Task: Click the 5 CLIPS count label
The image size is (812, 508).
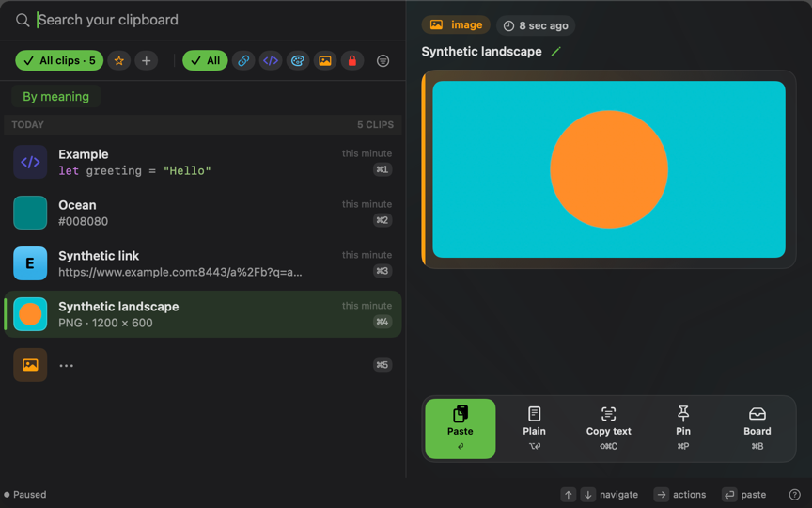Action: 375,125
